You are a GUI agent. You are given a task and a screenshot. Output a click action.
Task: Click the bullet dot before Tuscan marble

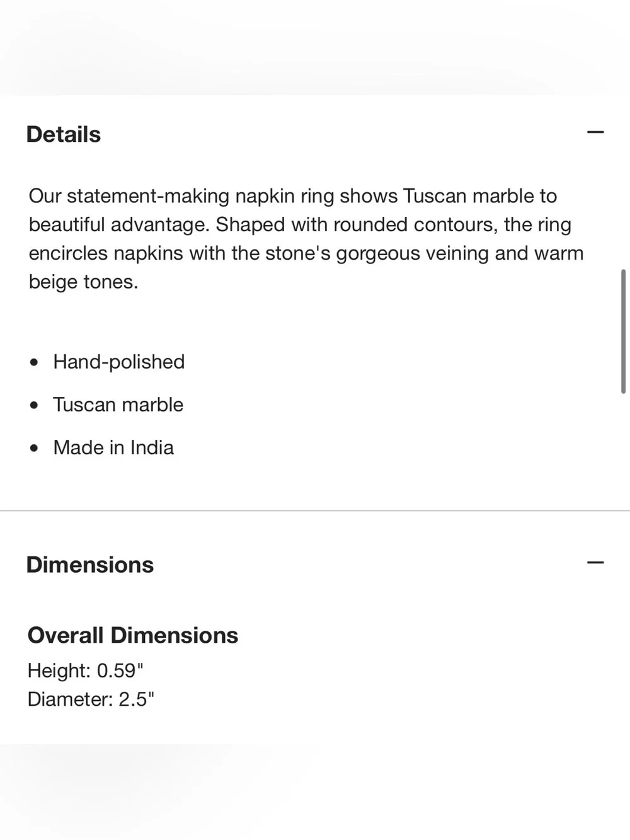(34, 405)
